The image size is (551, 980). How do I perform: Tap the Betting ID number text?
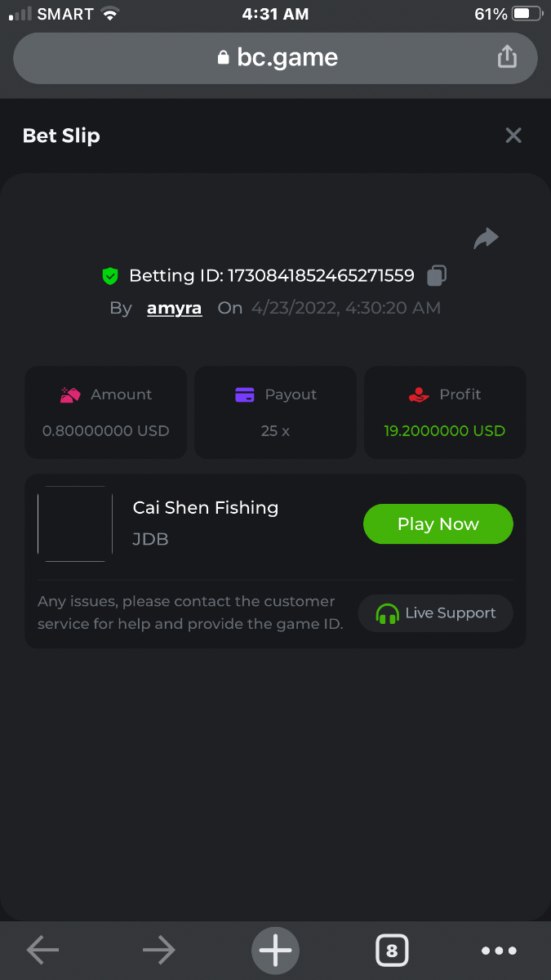320,276
